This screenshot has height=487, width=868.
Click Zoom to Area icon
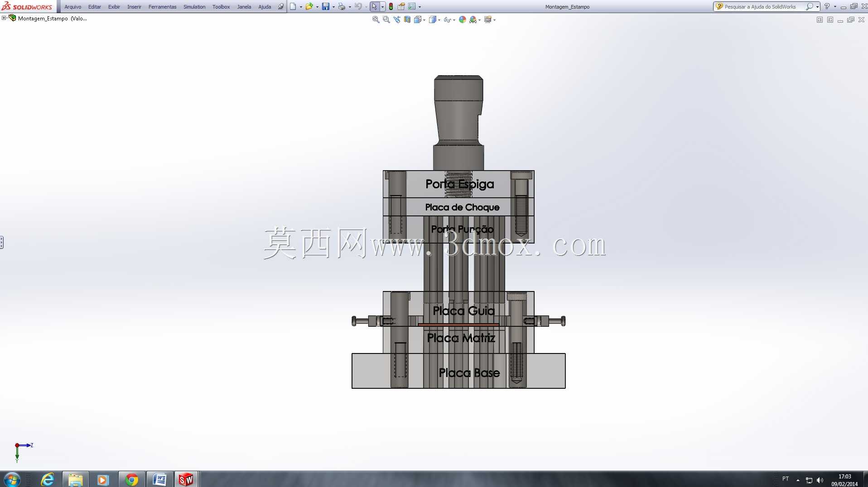[x=386, y=19]
